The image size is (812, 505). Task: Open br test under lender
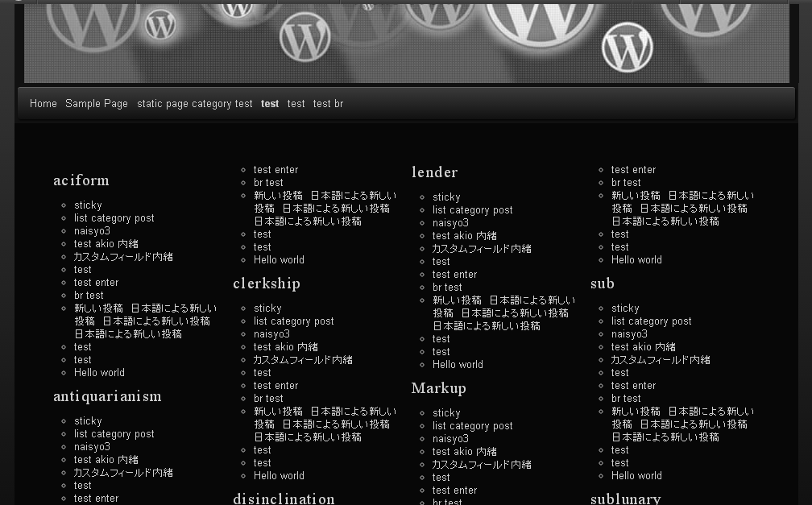coord(447,287)
